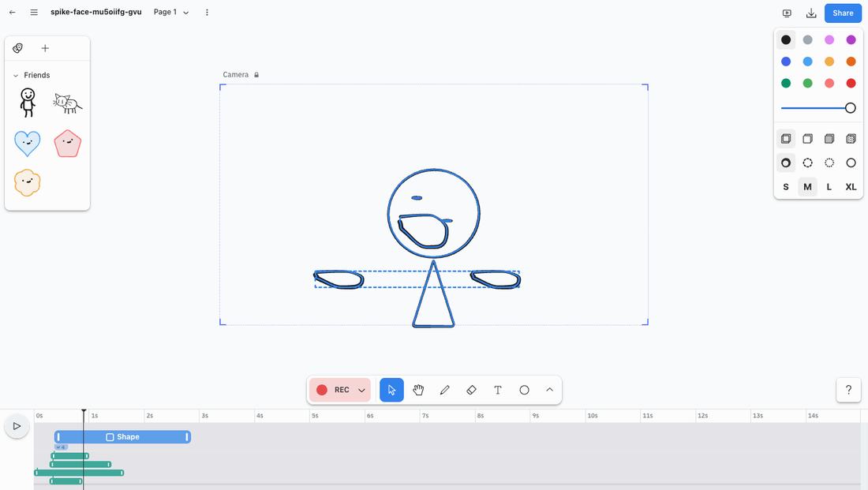Choose the draw dash style

[x=785, y=163]
